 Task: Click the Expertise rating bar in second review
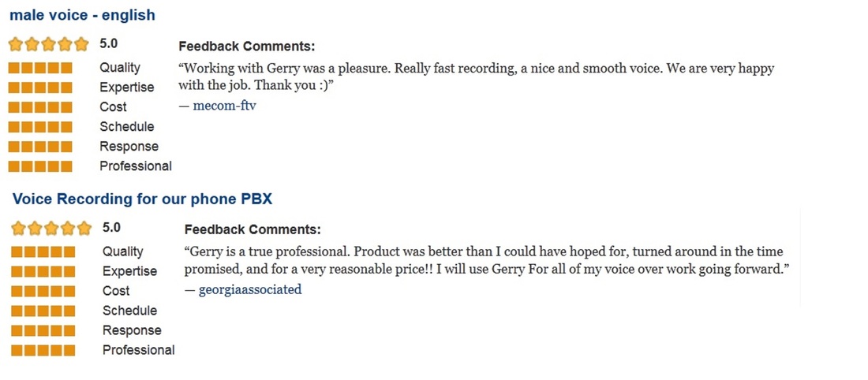[x=43, y=271]
